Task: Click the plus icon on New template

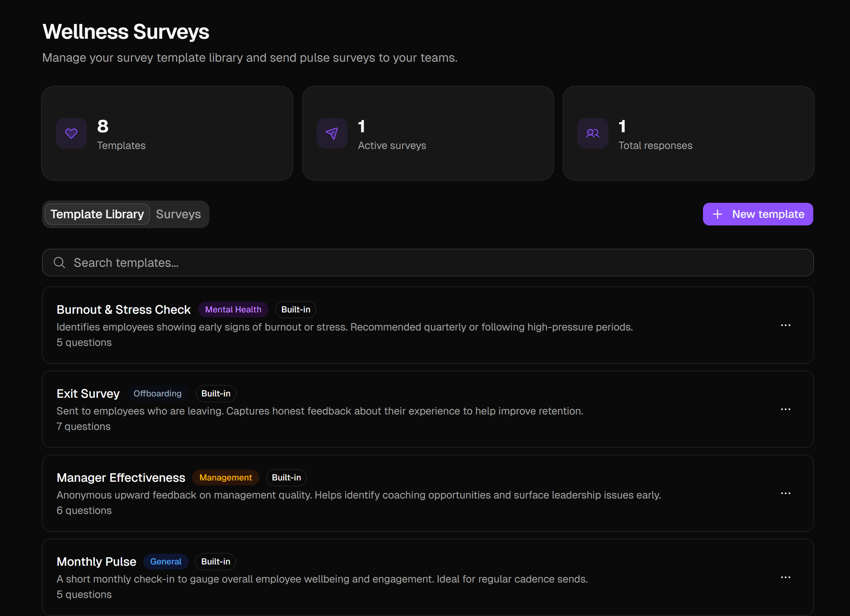Action: 717,214
